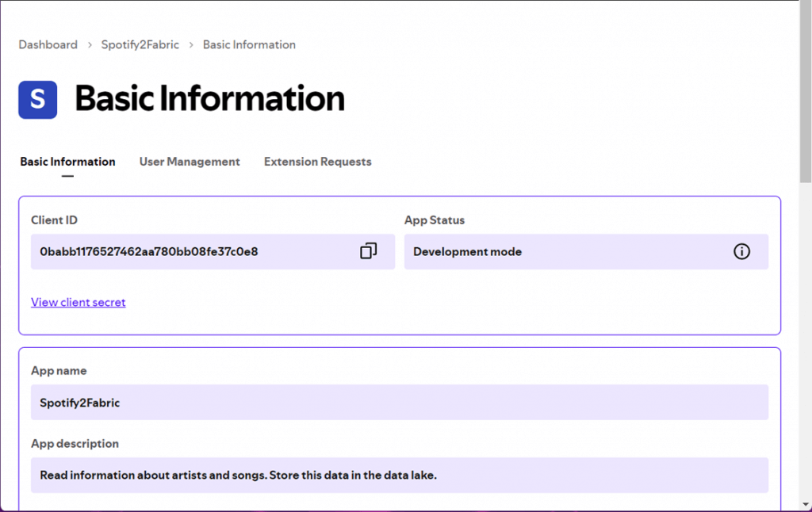Screen dimensions: 812x512
Task: Click the scrollbar down arrow
Action: [x=806, y=505]
